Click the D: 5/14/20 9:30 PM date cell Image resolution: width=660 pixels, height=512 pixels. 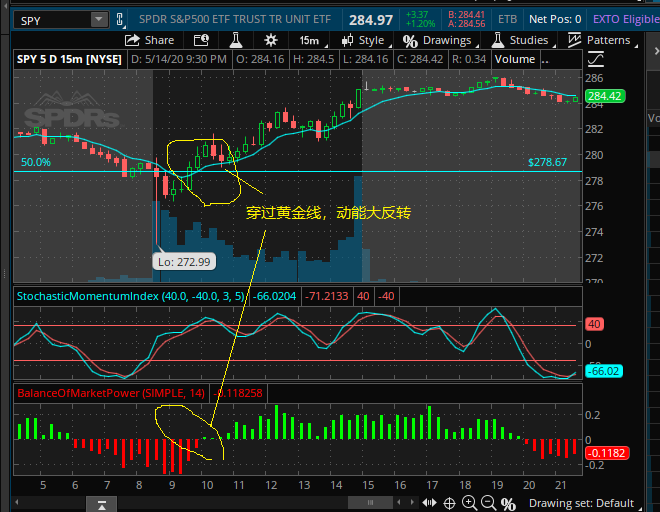(x=179, y=59)
